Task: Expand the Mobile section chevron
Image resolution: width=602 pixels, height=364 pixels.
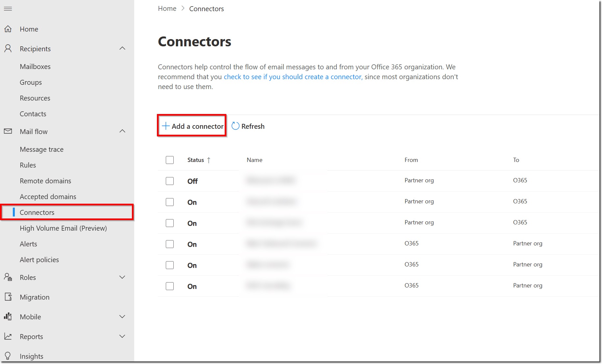Action: click(122, 317)
